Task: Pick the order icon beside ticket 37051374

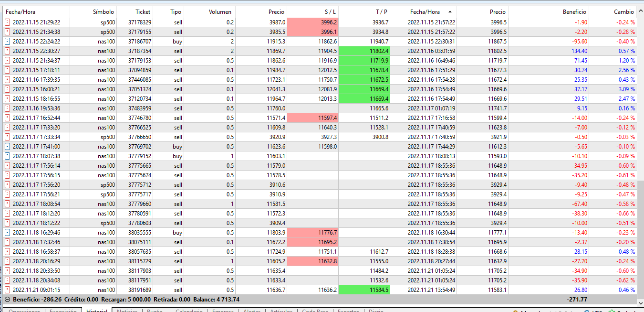Action: [7, 89]
